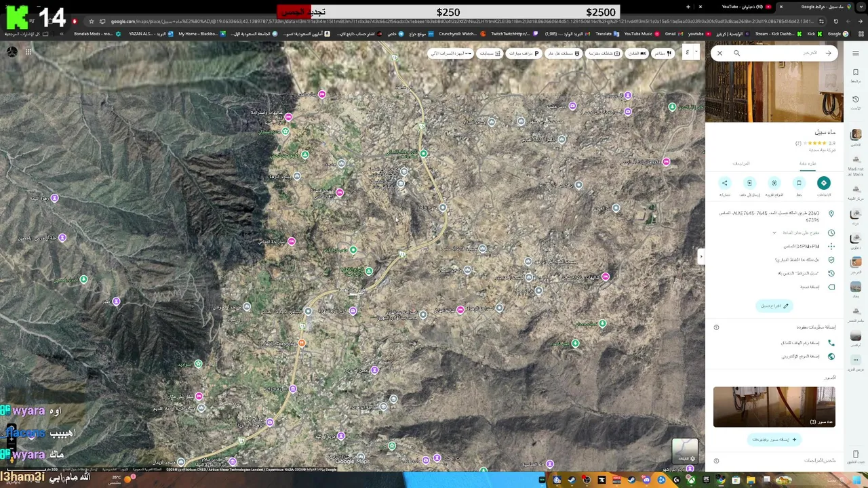The image size is (868, 488).
Task: Click the Share icon
Action: (x=724, y=183)
